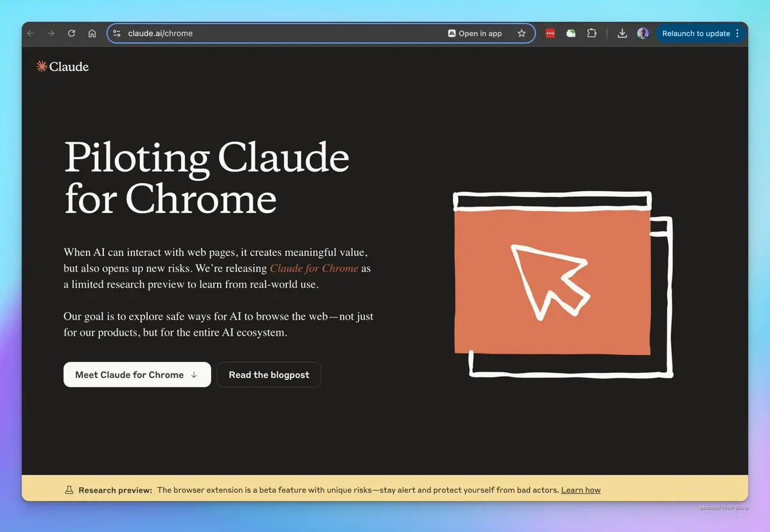Open the Chrome profile avatar
This screenshot has height=532, width=770.
click(643, 33)
